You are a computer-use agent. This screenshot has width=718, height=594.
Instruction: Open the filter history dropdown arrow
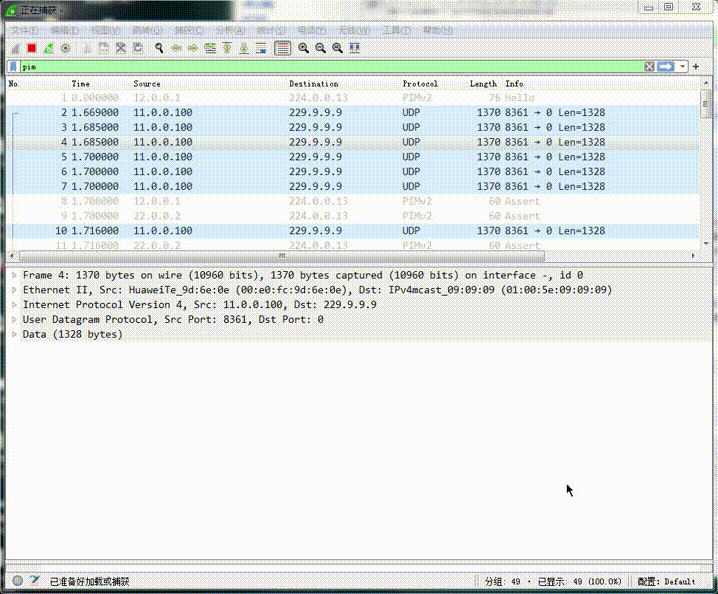click(x=683, y=66)
